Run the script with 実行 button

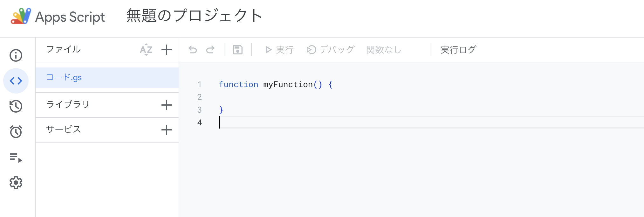tap(279, 50)
